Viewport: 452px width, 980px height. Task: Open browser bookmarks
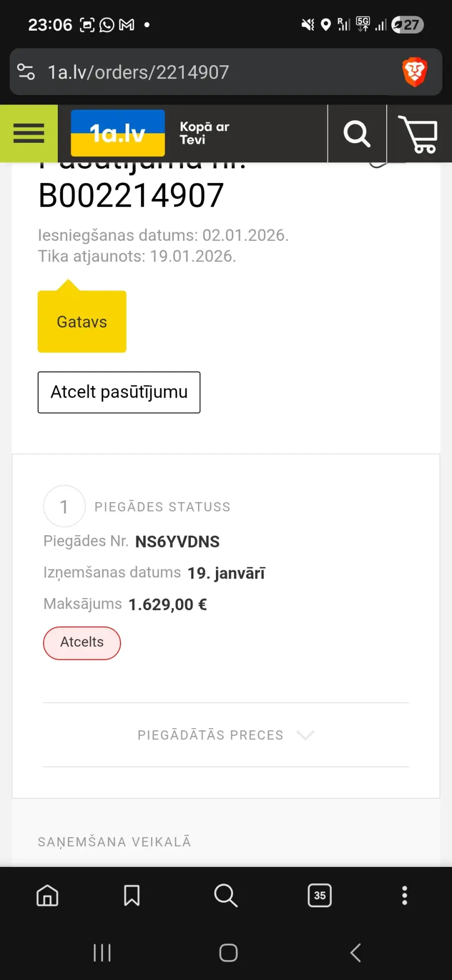[132, 895]
